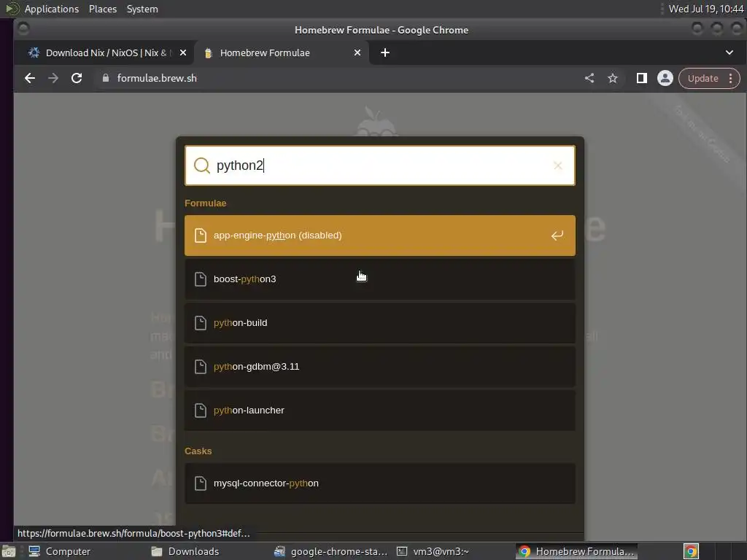Open the boost-python3 formula result
This screenshot has height=560, width=747.
[x=379, y=279]
